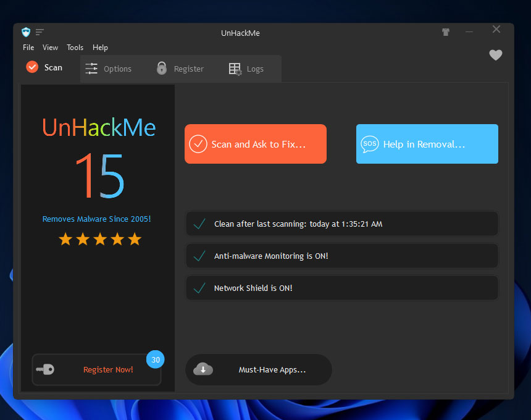
Task: Open the hamburger lines menu icon
Action: [40, 32]
